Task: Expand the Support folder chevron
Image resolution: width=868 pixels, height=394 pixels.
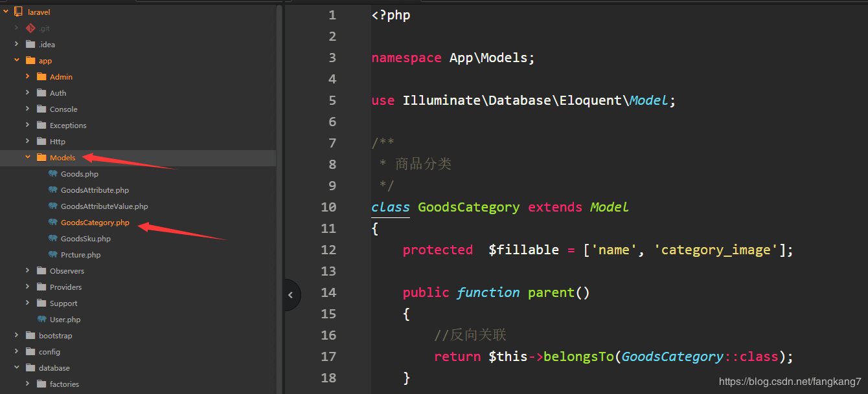Action: click(x=28, y=303)
